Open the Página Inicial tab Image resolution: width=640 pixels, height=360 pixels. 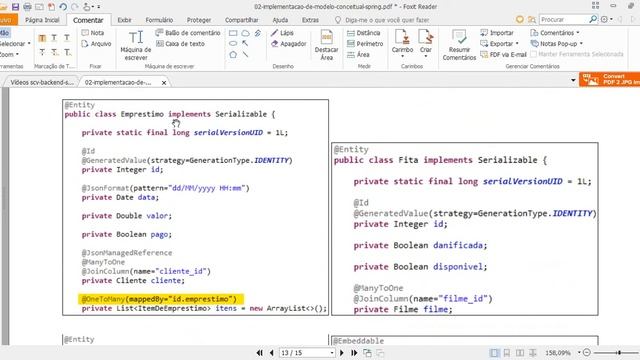click(42, 20)
